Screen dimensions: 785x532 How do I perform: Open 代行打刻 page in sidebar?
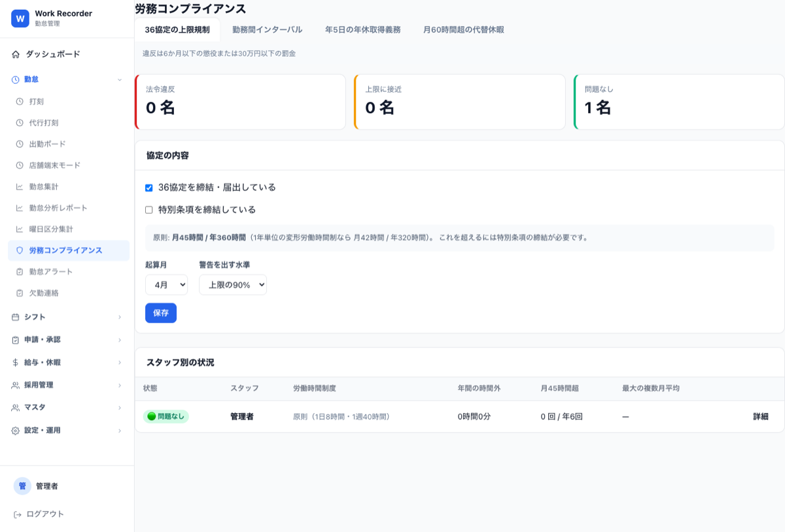pos(68,123)
